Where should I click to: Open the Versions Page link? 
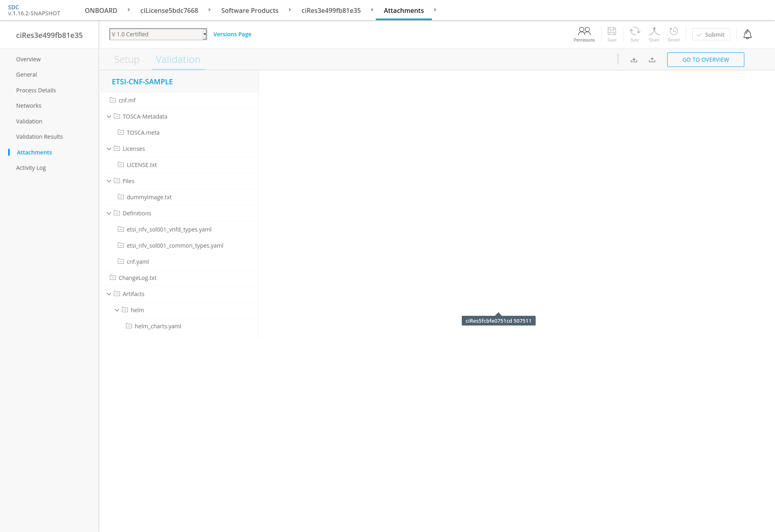(x=232, y=34)
